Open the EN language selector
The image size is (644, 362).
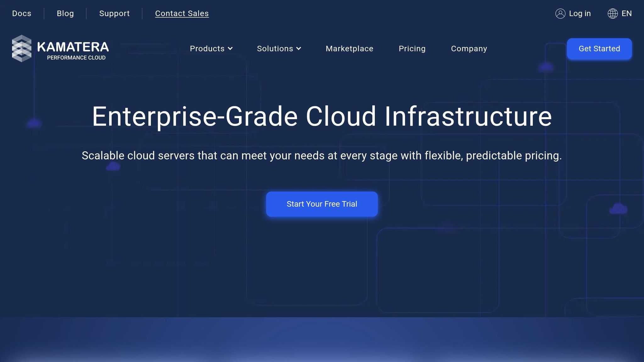tap(626, 14)
